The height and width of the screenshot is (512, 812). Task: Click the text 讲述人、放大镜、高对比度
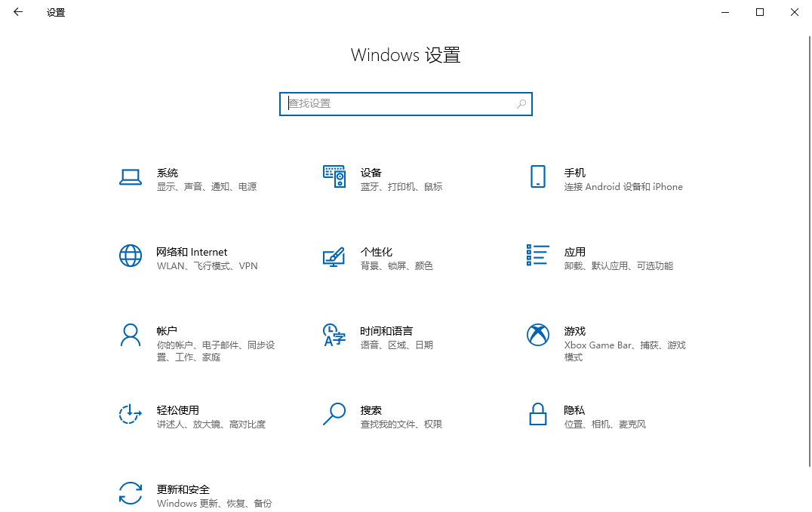(x=211, y=425)
